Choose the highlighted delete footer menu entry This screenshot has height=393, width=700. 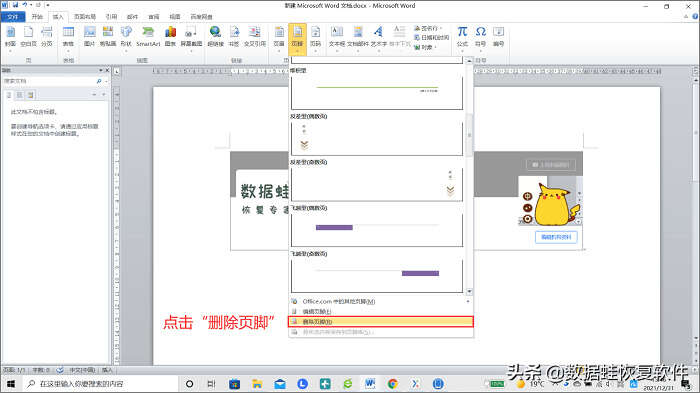pyautogui.click(x=381, y=322)
